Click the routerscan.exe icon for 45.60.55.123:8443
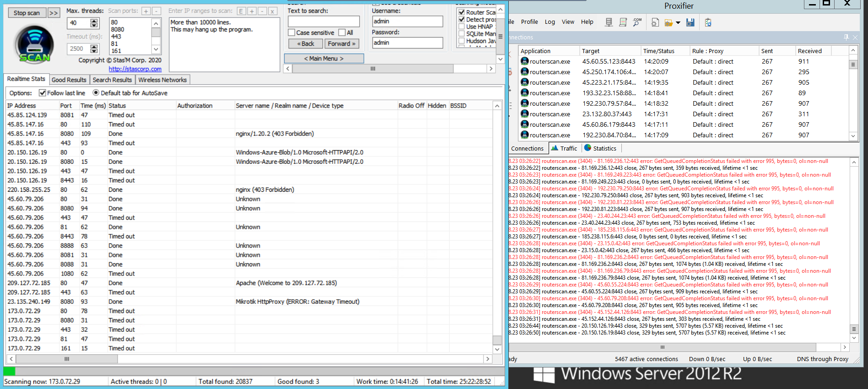Image resolution: width=868 pixels, height=389 pixels. (525, 61)
